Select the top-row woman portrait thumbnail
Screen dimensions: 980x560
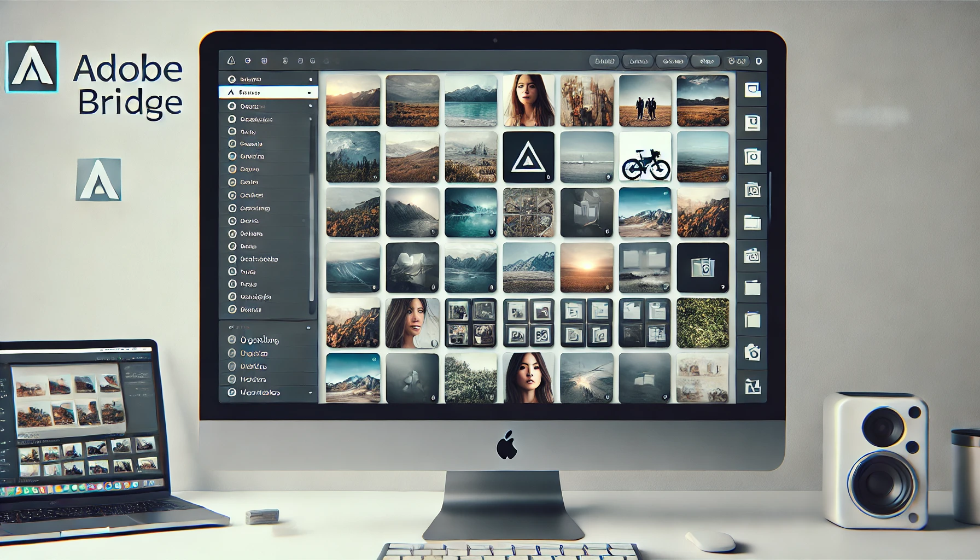528,101
